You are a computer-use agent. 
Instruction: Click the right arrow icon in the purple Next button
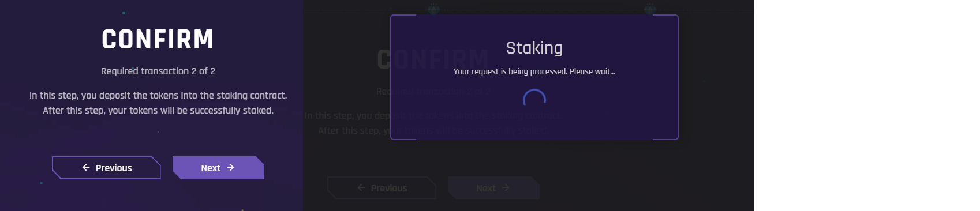click(x=230, y=167)
